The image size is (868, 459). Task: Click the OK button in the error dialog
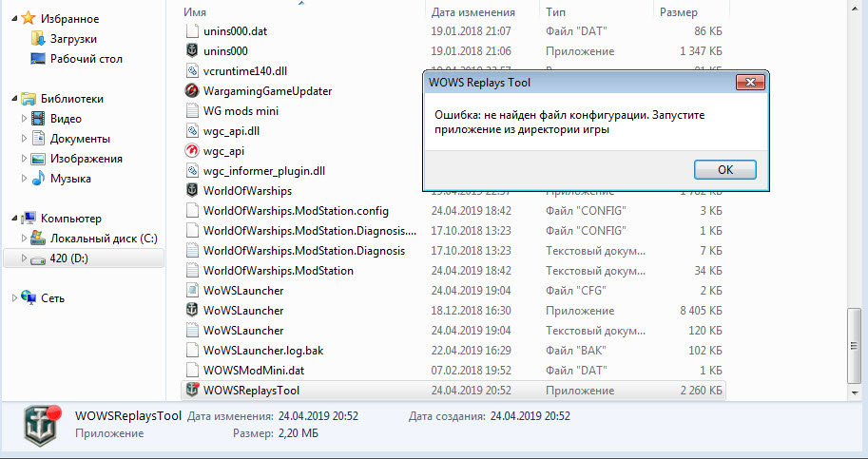tap(724, 170)
